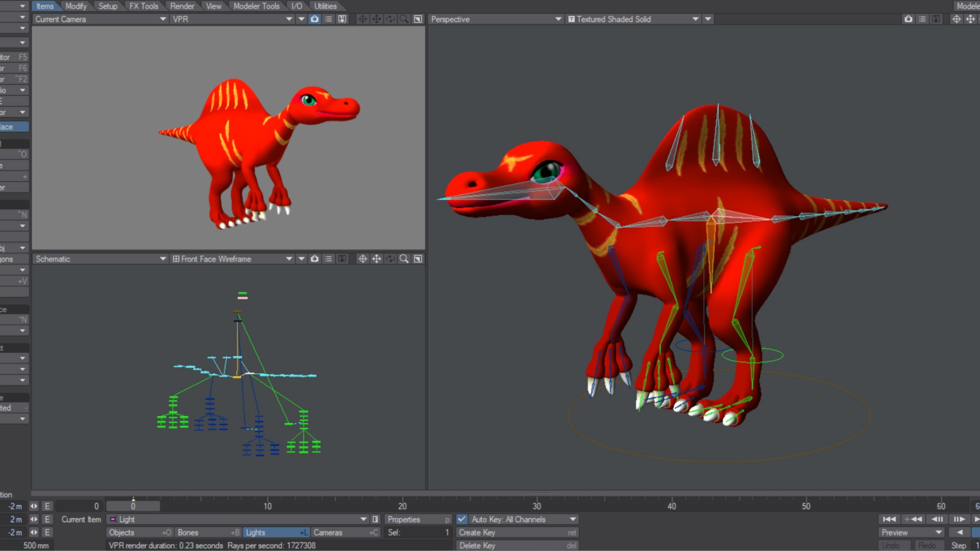Click center target icon in Perspective viewport header
The image size is (980, 551).
957,19
